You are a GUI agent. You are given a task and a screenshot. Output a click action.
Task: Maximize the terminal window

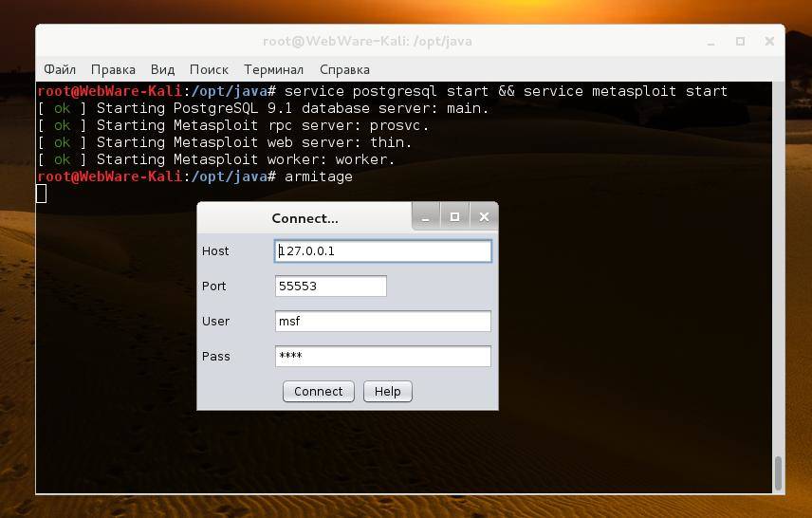pyautogui.click(x=741, y=42)
